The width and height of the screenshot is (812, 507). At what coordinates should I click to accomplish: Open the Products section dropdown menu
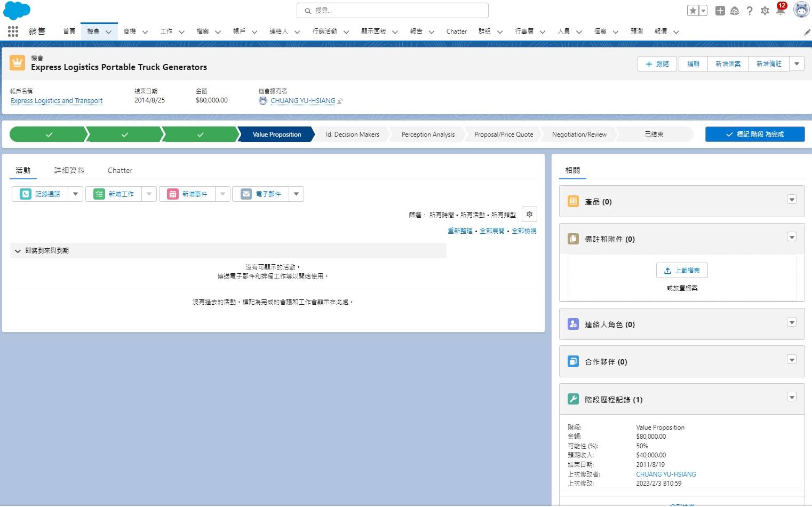click(x=792, y=200)
